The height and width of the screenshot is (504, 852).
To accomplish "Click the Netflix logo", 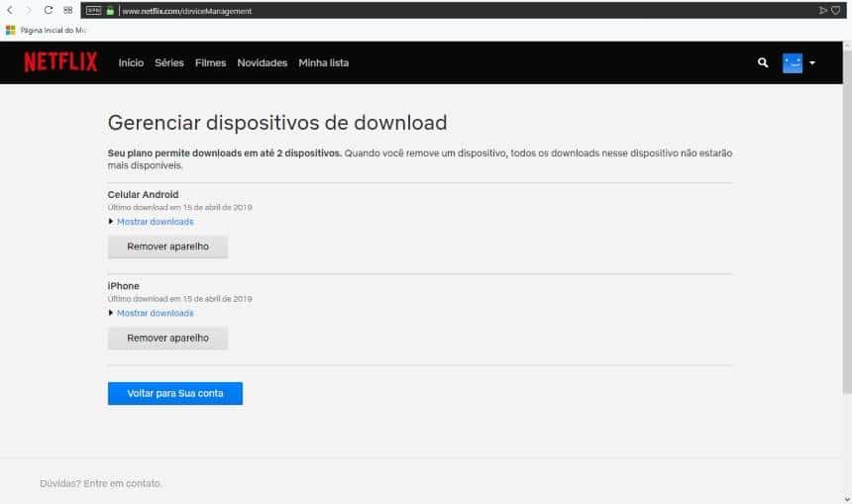I will [x=60, y=62].
